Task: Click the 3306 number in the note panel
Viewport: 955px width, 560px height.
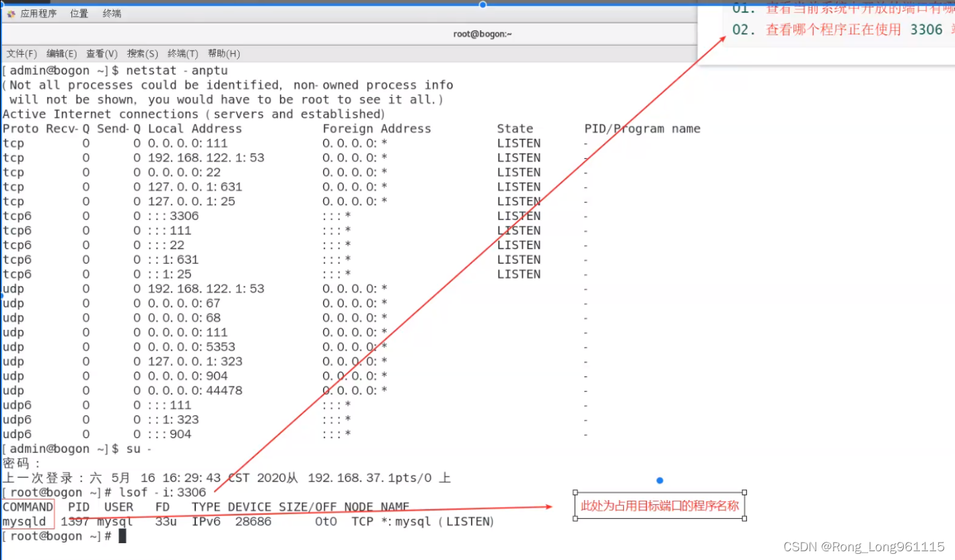Action: (926, 30)
